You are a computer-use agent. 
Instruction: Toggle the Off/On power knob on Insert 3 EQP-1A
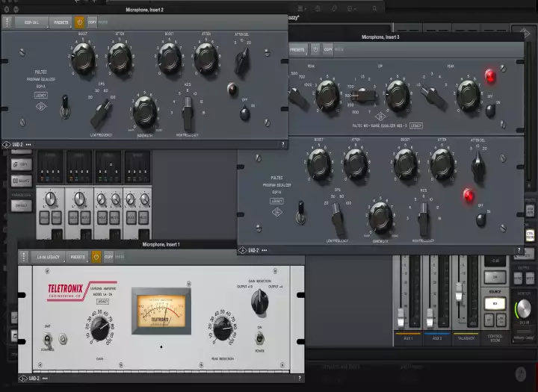(x=481, y=220)
